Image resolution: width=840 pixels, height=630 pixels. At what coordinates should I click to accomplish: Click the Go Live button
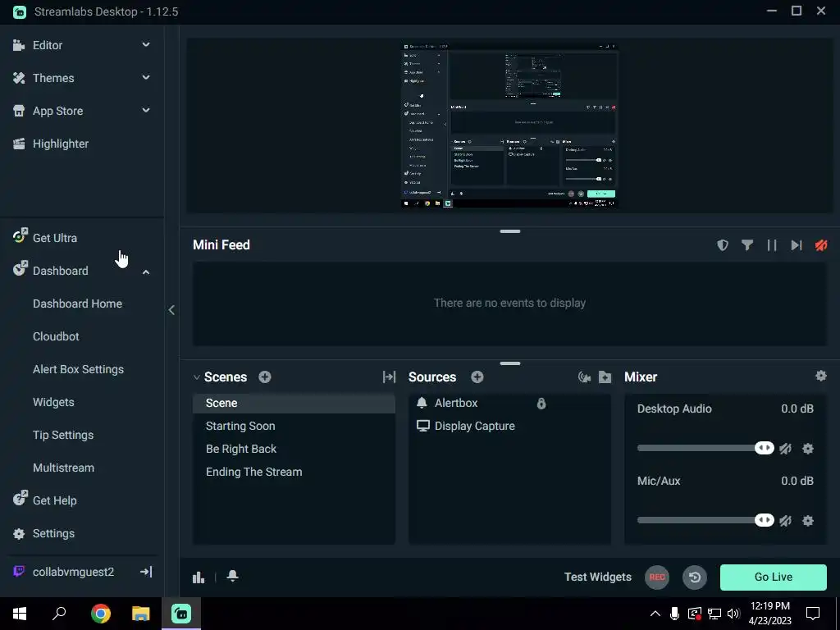coord(773,577)
